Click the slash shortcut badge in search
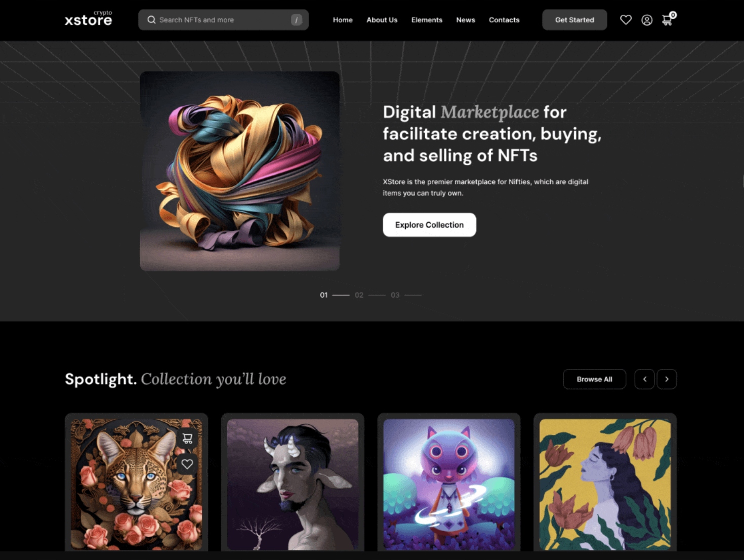 click(x=296, y=20)
